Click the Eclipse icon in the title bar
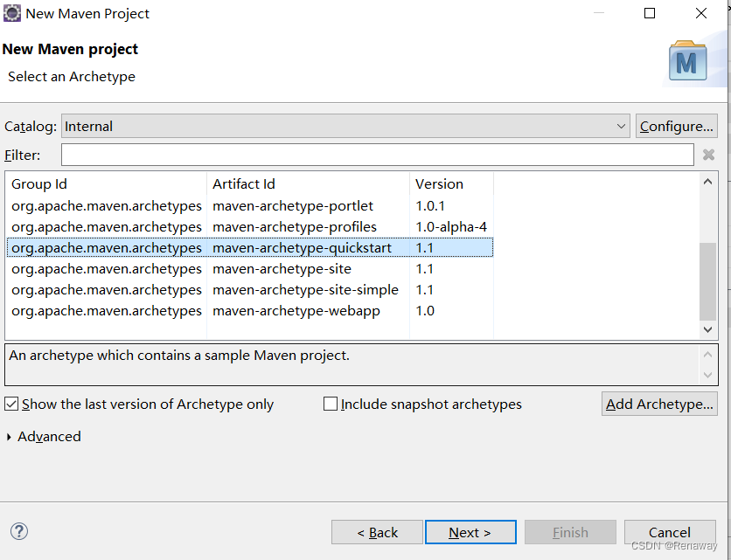 pos(13,13)
